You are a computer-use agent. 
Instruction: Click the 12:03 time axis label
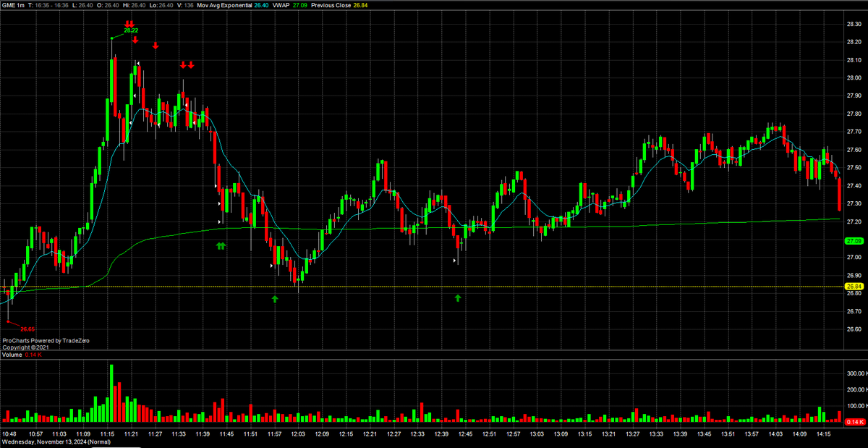298,434
